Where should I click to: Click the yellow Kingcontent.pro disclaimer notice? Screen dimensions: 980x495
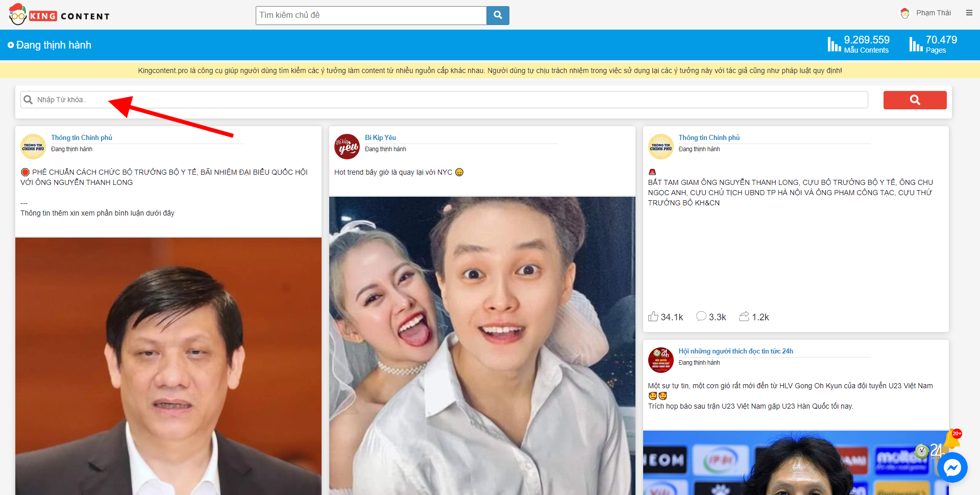pyautogui.click(x=490, y=70)
